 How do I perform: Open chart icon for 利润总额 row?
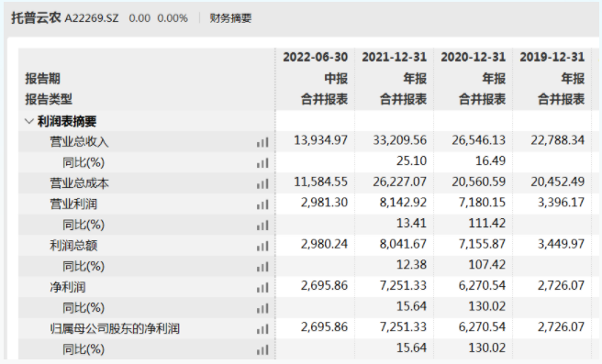click(262, 246)
